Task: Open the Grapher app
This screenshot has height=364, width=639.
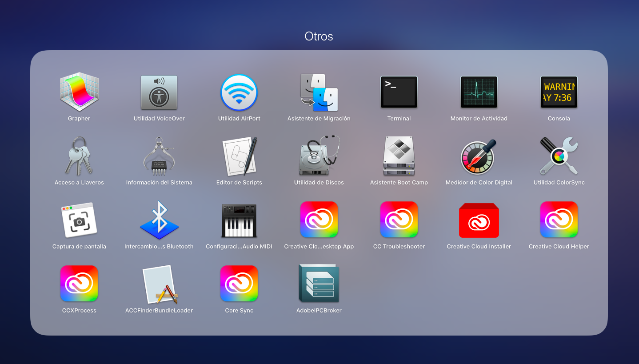Action: pos(79,92)
